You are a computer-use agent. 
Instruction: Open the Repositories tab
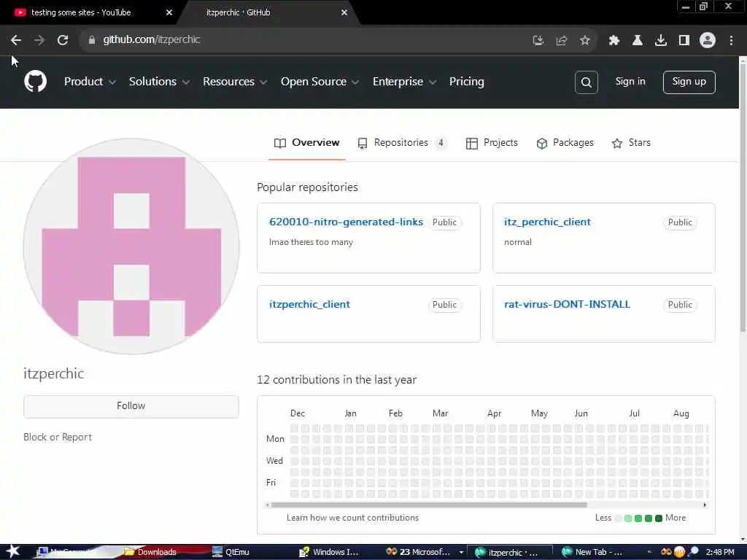coord(402,143)
